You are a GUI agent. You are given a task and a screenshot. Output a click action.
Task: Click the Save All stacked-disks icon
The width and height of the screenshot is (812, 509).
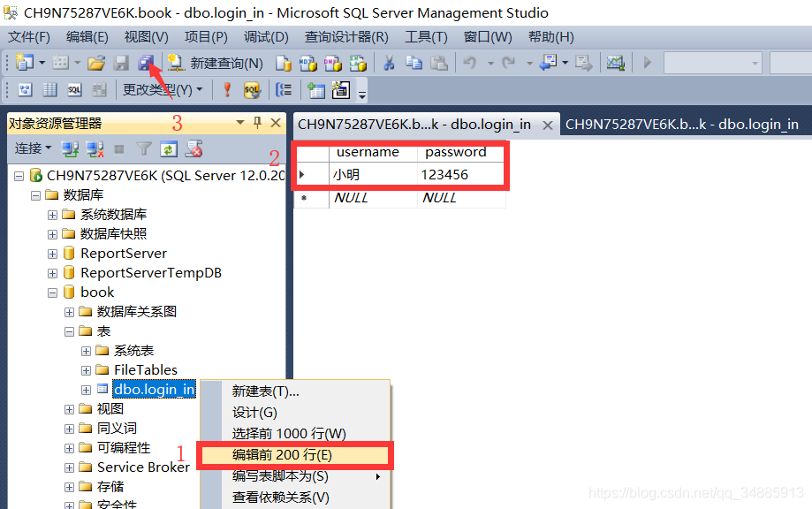(147, 63)
